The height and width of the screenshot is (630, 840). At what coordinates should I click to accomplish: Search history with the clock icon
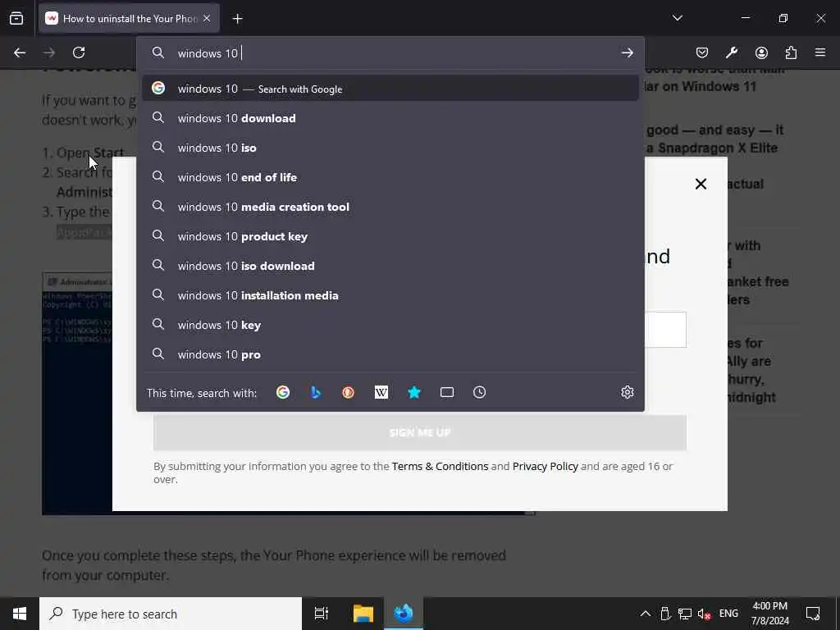(479, 392)
